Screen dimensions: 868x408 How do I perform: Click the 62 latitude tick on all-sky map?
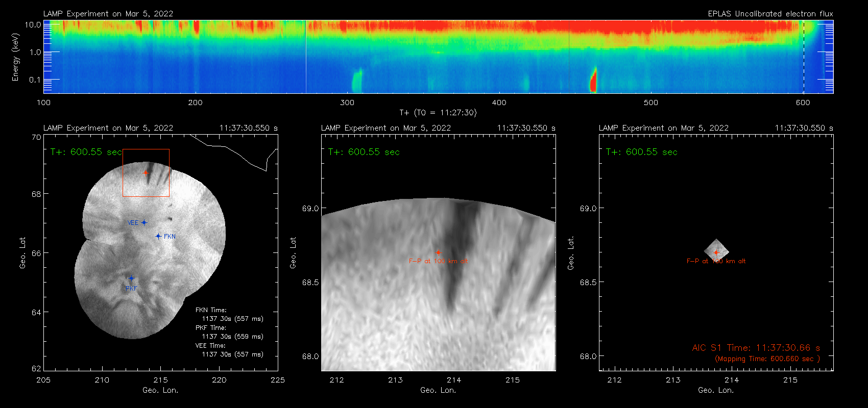click(x=36, y=368)
